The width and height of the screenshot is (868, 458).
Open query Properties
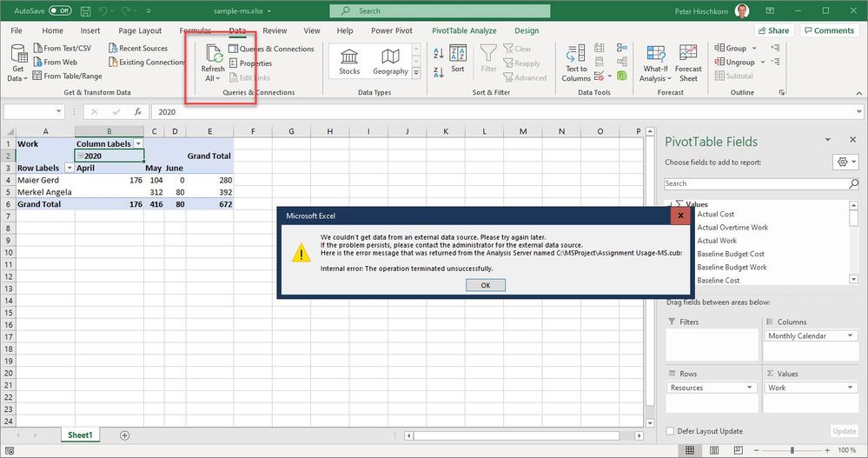click(251, 63)
